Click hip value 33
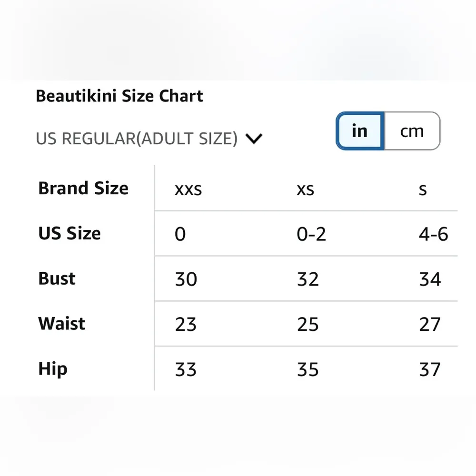This screenshot has width=476, height=476. 186,370
